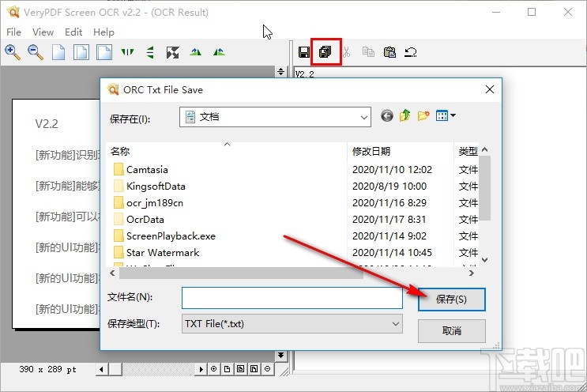The width and height of the screenshot is (587, 392).
Task: Toggle the full-screen expand arrows icon
Action: [172, 52]
